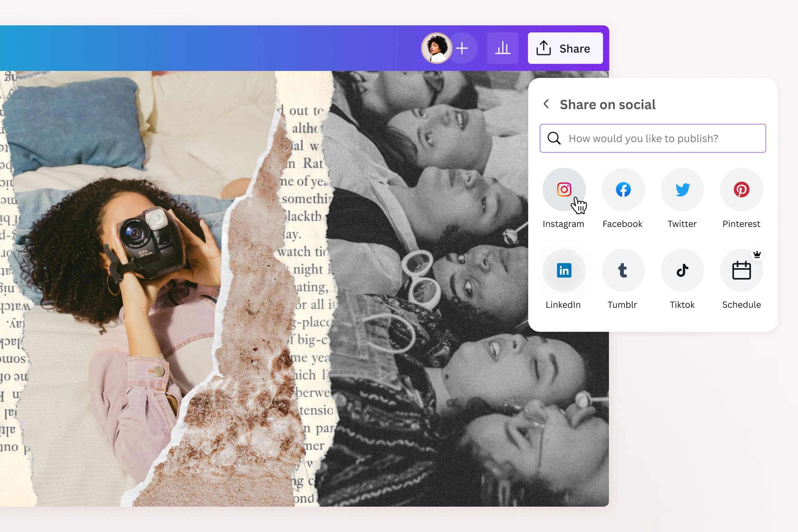Screen dimensions: 798x532
Task: Open the user profile avatar
Action: click(436, 48)
